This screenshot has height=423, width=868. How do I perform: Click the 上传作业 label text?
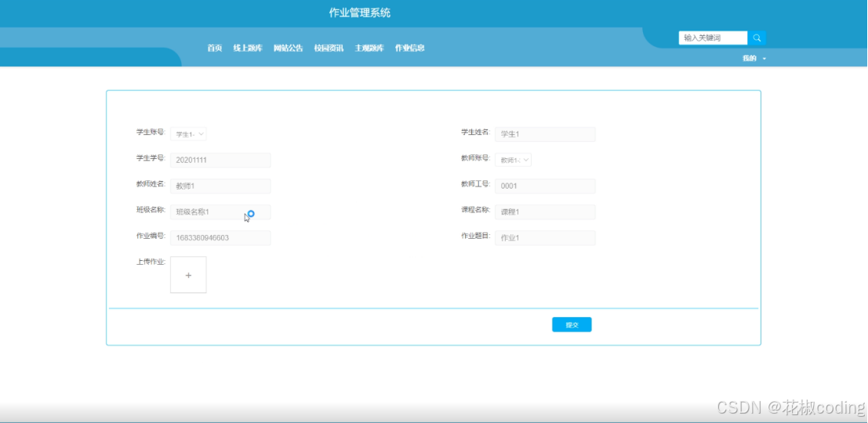pos(151,262)
